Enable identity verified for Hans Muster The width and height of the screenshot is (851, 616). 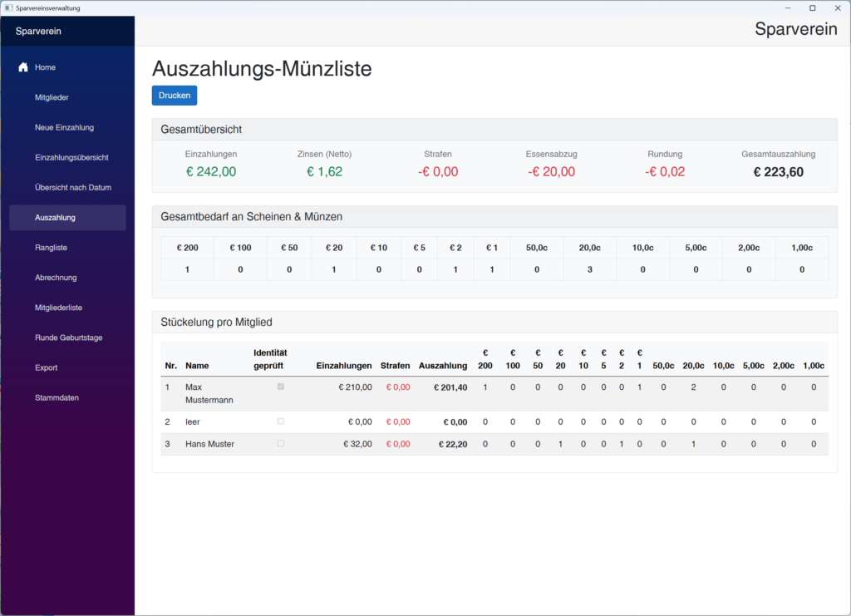click(281, 444)
